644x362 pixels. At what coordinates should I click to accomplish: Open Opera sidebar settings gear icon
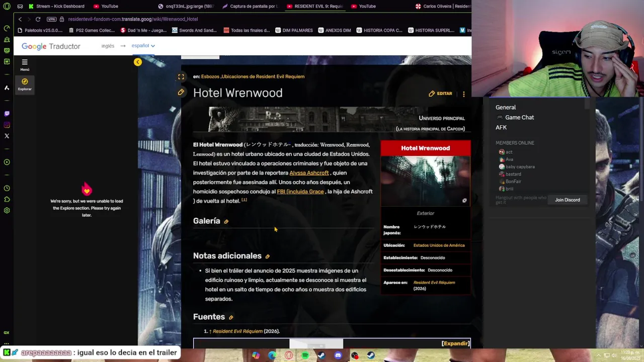7,210
